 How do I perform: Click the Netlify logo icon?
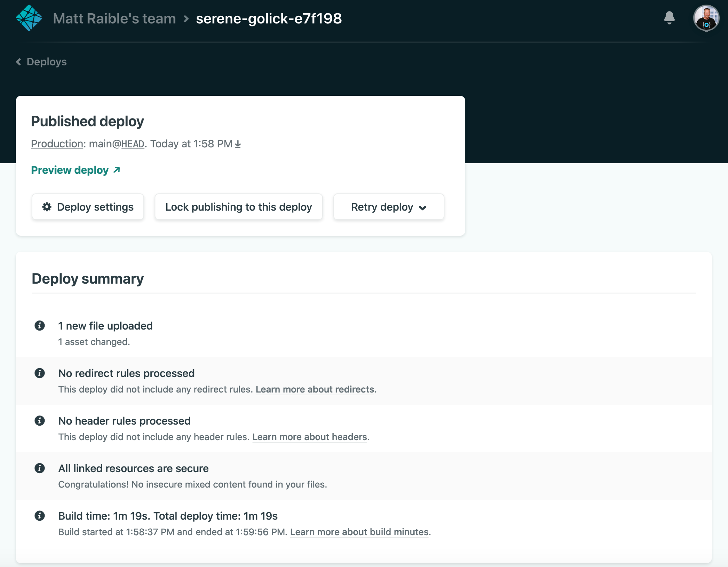pyautogui.click(x=29, y=18)
